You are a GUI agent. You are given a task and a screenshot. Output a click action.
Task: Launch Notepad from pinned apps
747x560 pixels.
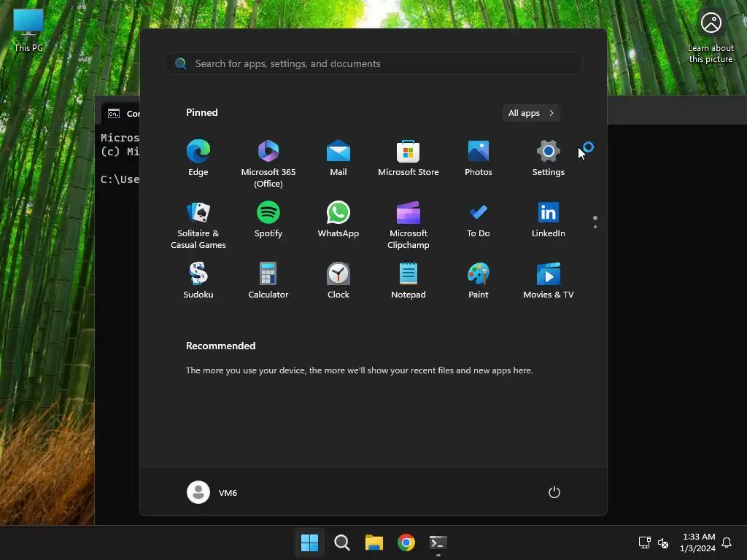click(x=409, y=281)
